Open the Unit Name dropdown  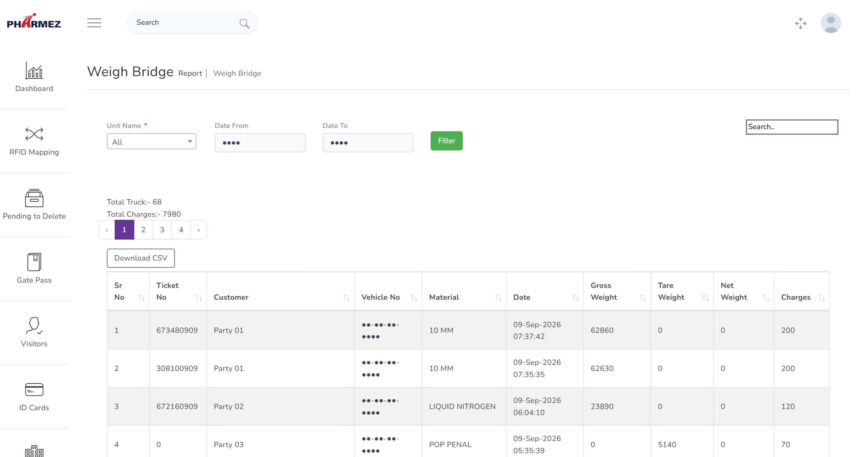[x=151, y=141]
